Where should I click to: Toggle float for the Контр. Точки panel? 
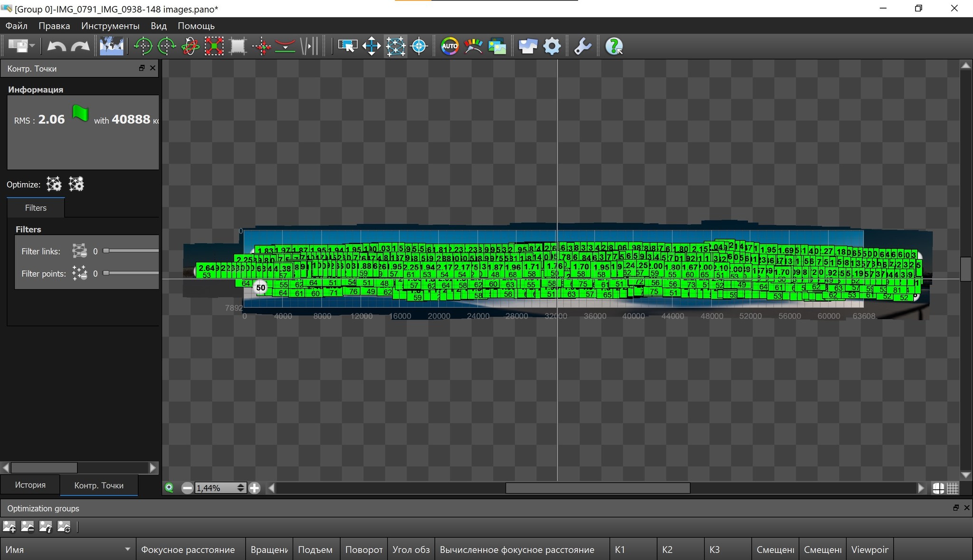click(142, 68)
